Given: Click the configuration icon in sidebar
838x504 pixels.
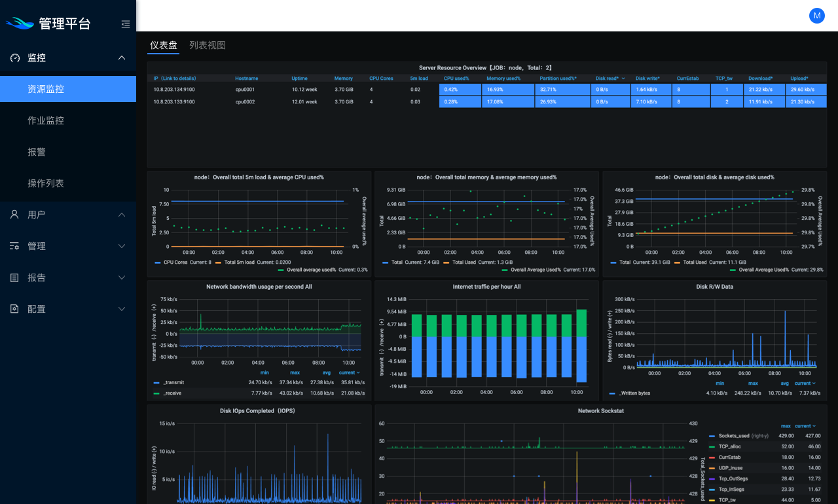Looking at the screenshot, I should (x=14, y=309).
